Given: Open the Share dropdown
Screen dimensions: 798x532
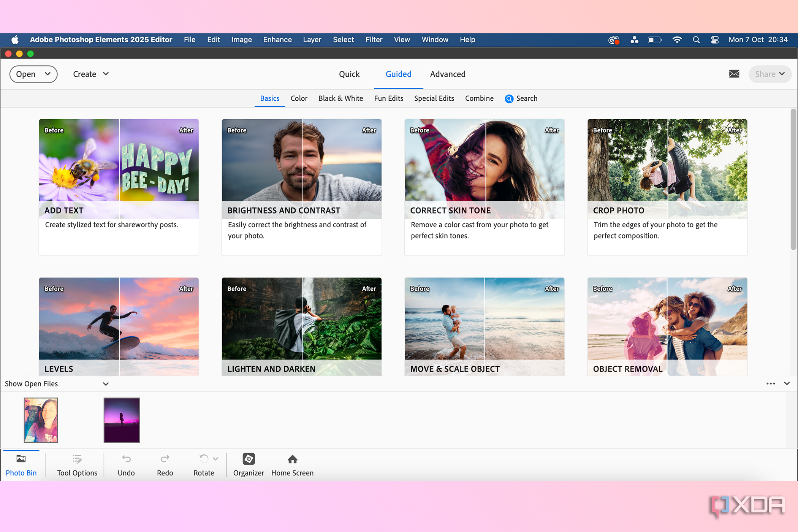Looking at the screenshot, I should pos(770,74).
